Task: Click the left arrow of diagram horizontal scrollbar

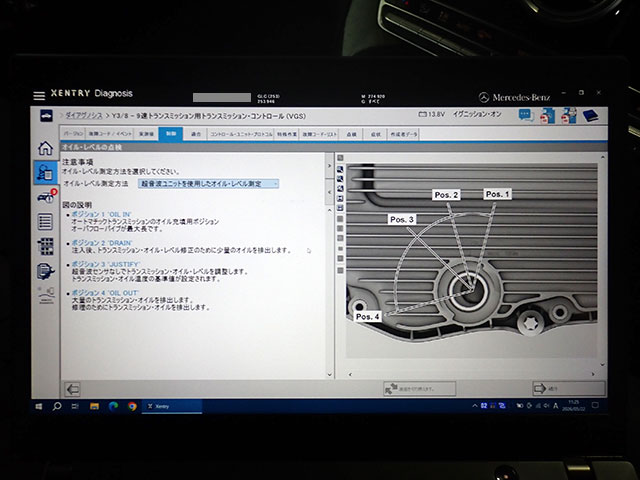Action: coord(350,374)
